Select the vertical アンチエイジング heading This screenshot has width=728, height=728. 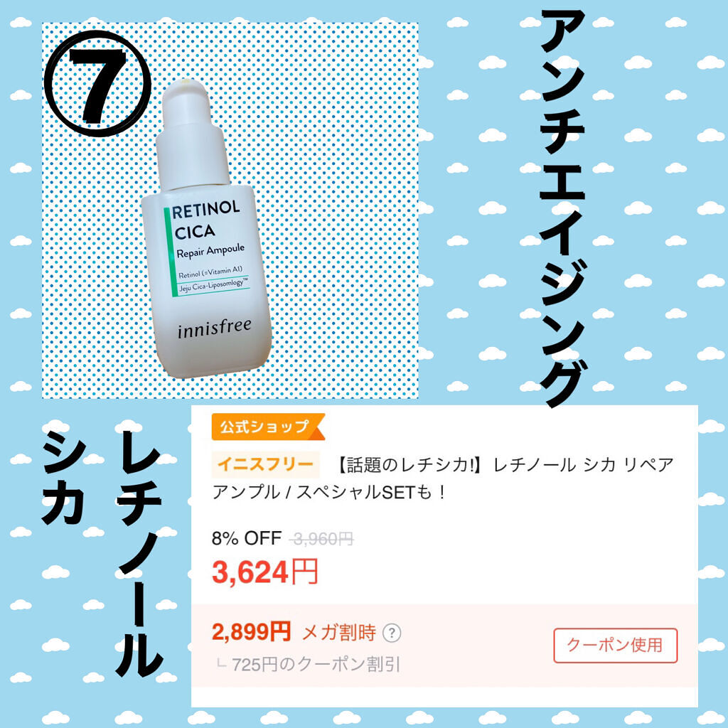pyautogui.click(x=563, y=209)
